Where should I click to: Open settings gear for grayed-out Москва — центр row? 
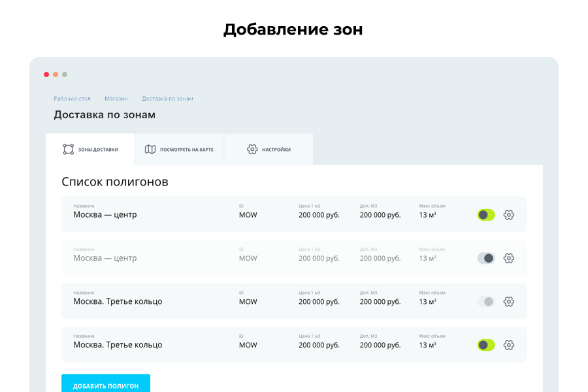tap(508, 257)
